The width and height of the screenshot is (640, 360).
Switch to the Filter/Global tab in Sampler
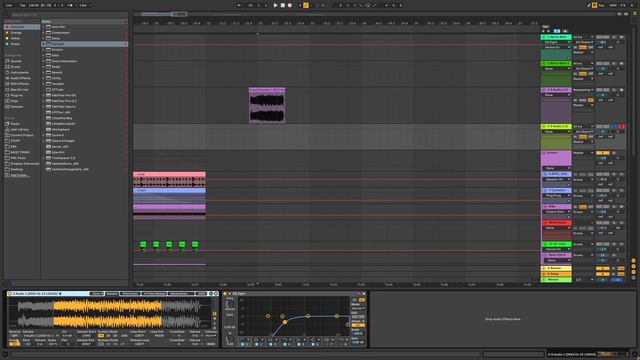155,293
